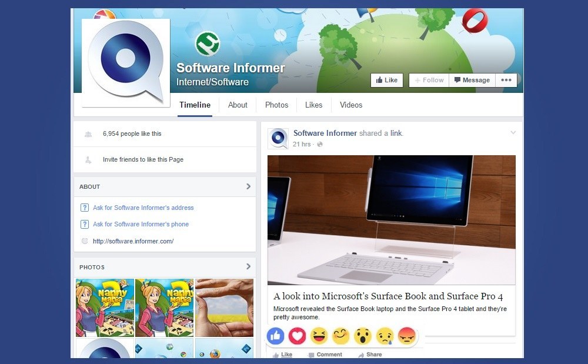
Task: Click Ask for Software Informer's address
Action: click(x=143, y=208)
